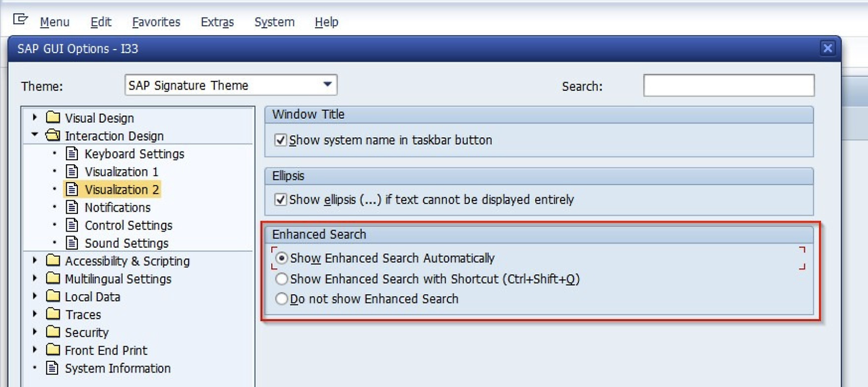The height and width of the screenshot is (387, 868).
Task: Click the Ellipsis group header
Action: 538,176
